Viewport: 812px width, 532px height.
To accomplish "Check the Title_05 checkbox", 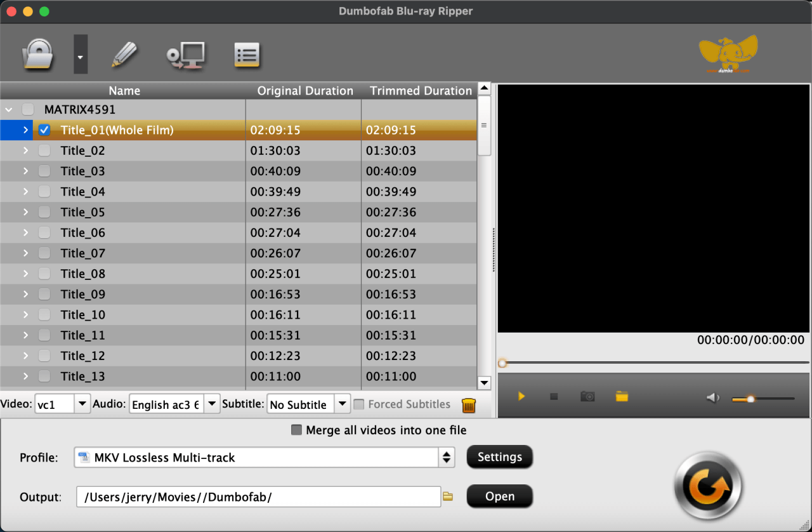I will [x=44, y=212].
